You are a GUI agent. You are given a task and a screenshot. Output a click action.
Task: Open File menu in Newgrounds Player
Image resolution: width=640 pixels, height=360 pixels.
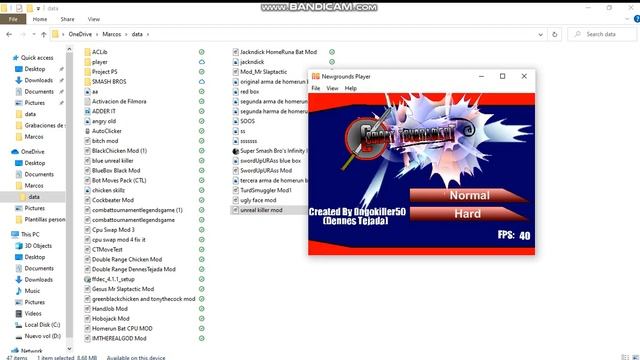[x=316, y=88]
